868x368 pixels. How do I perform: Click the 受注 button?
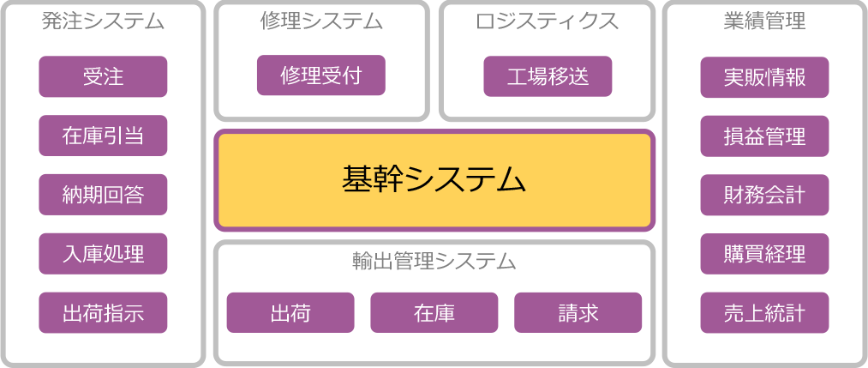coord(103,76)
